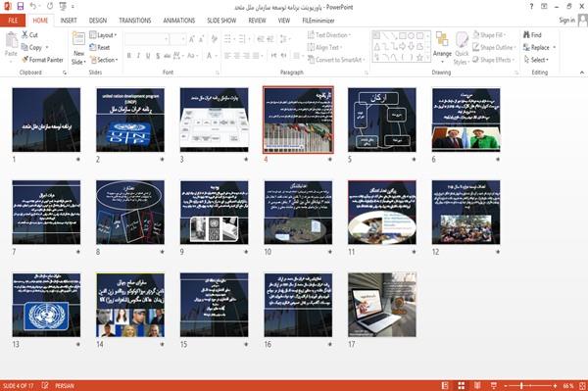Open the Select dropdown in Editing group

pos(536,60)
